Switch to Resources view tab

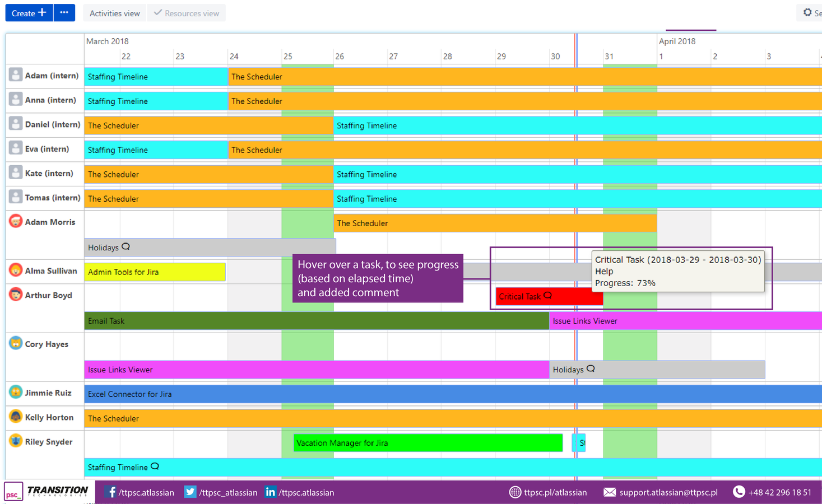pyautogui.click(x=187, y=13)
